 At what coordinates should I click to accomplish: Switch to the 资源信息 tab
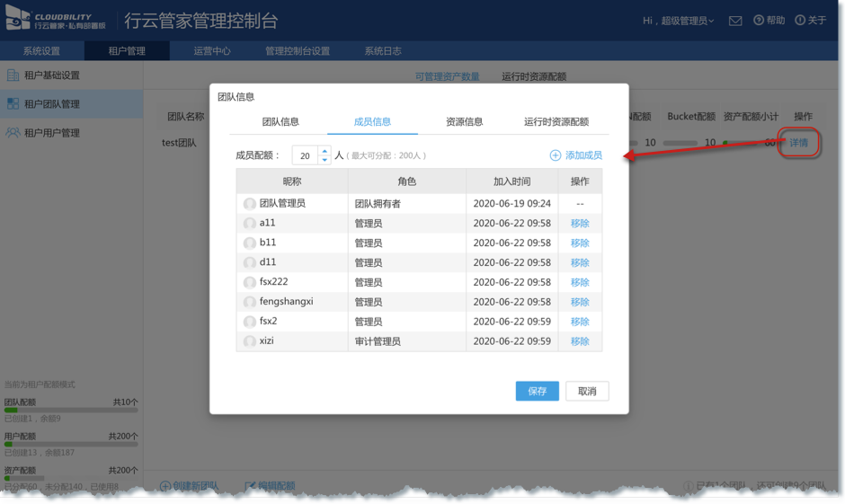(x=464, y=121)
